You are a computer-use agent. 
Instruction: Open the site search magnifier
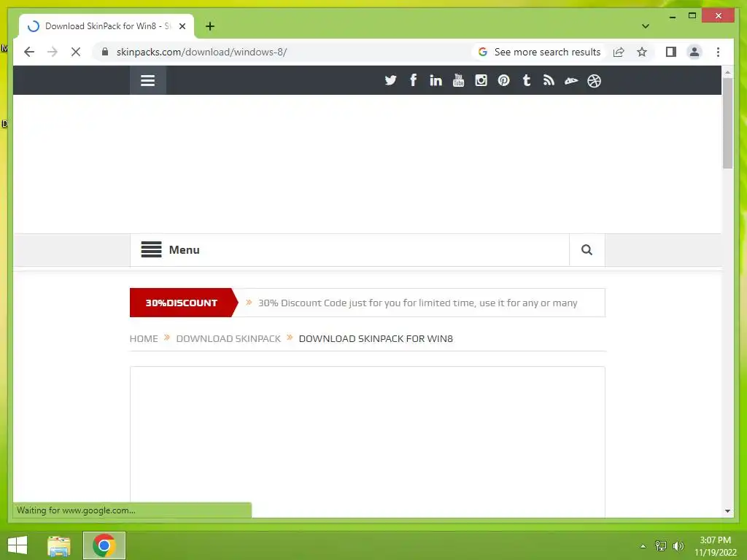pyautogui.click(x=587, y=249)
